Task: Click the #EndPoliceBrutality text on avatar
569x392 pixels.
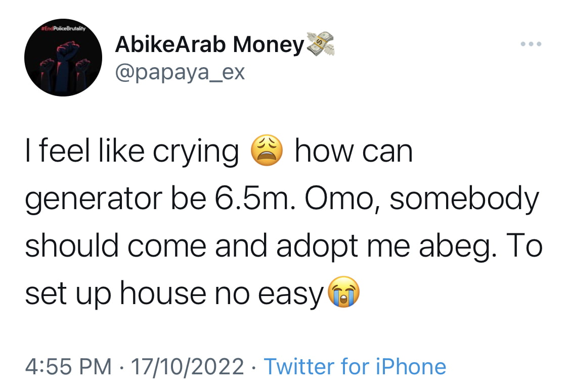Action: [63, 29]
